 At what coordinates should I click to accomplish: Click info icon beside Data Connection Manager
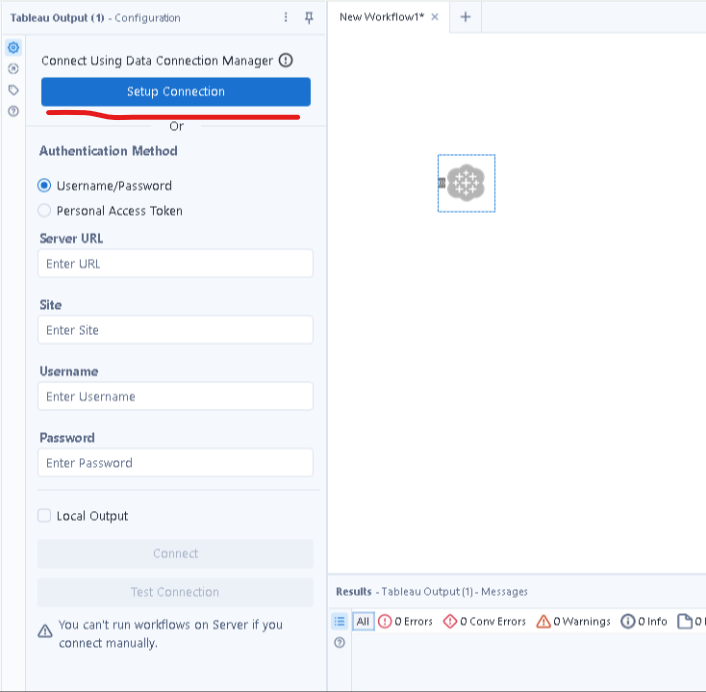click(286, 61)
